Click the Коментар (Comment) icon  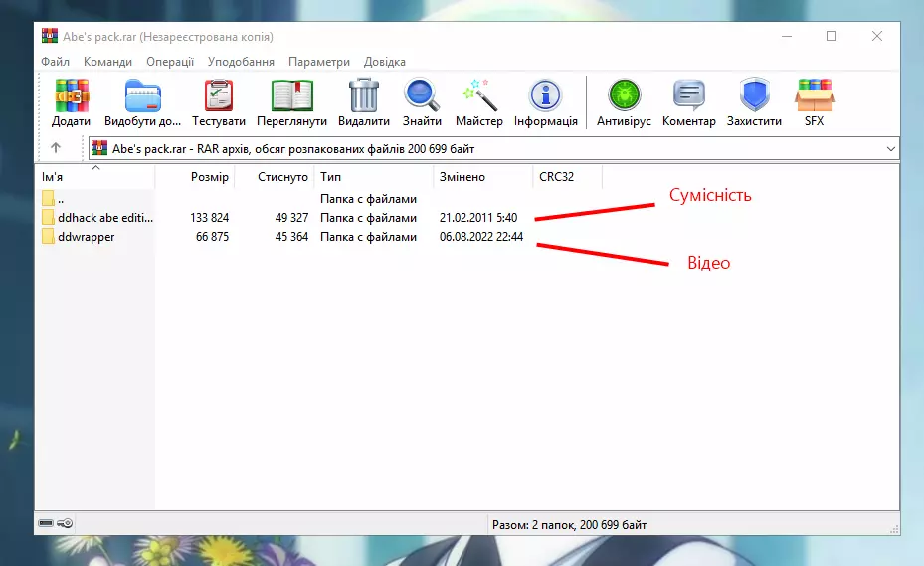pyautogui.click(x=689, y=95)
